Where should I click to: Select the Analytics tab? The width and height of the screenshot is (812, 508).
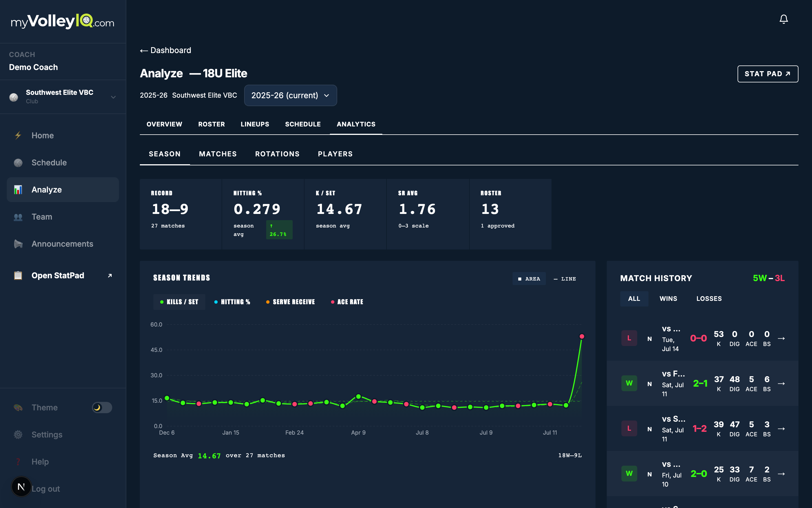click(x=356, y=124)
